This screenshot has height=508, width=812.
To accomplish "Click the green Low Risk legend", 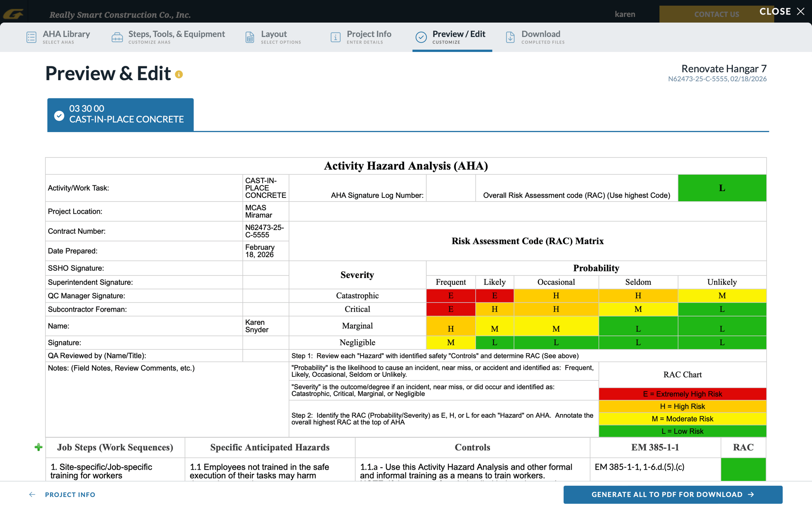I will click(682, 431).
